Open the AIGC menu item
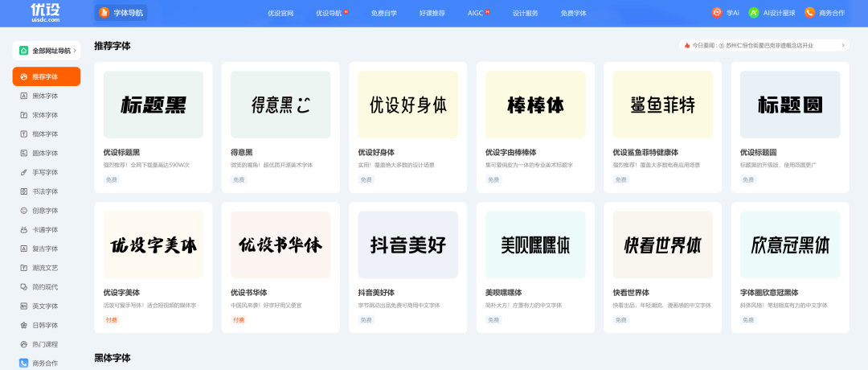The width and height of the screenshot is (868, 370). point(476,14)
